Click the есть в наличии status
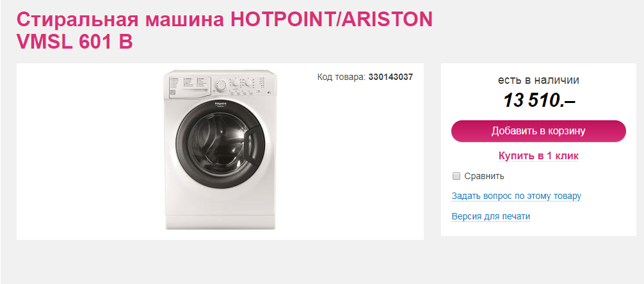 pyautogui.click(x=538, y=81)
